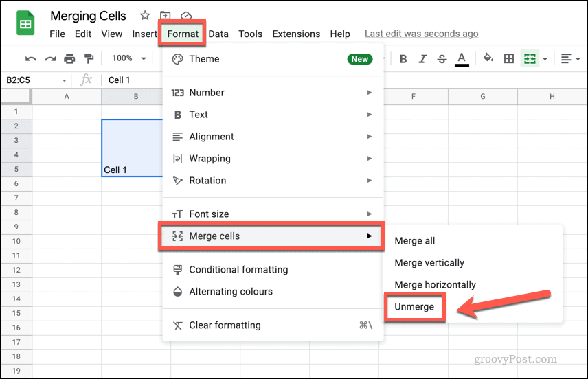Expand the Font size submenu
The image size is (588, 379).
tap(273, 214)
